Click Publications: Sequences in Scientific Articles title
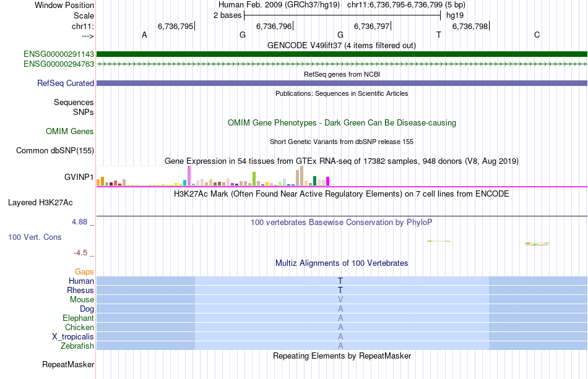588x379 pixels. [x=342, y=93]
